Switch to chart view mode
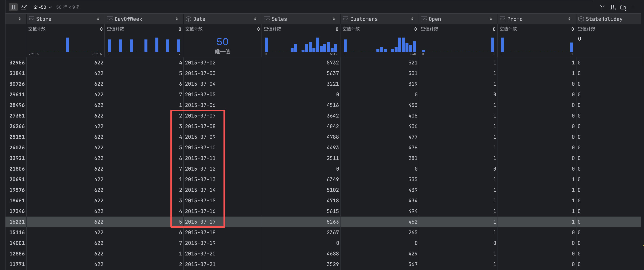 [24, 7]
